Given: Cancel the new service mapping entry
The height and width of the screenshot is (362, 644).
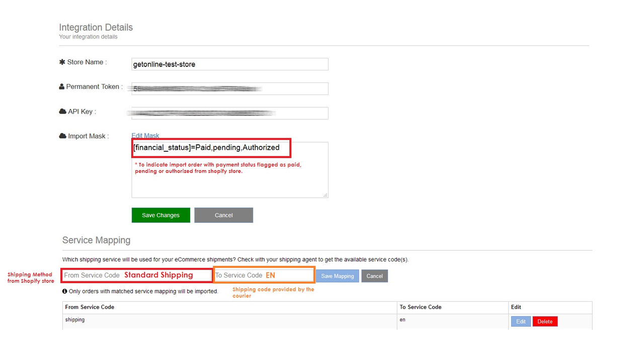Looking at the screenshot, I should pyautogui.click(x=374, y=276).
